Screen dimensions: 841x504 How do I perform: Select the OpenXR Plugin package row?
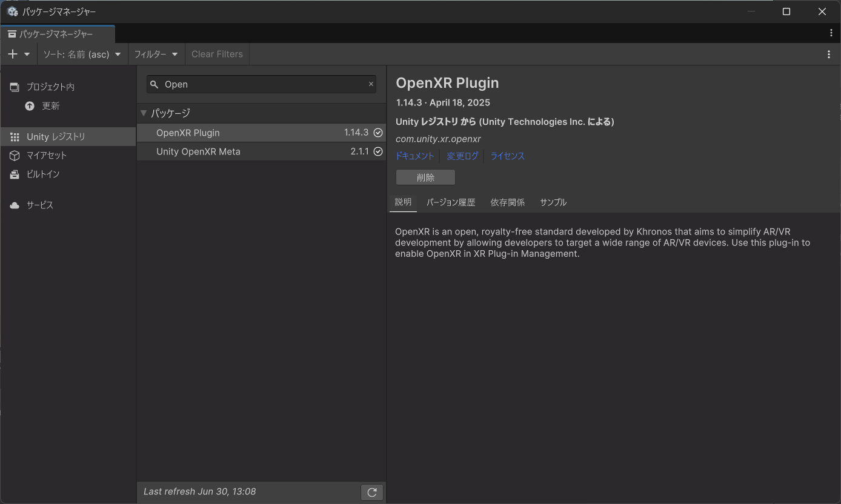pos(261,133)
